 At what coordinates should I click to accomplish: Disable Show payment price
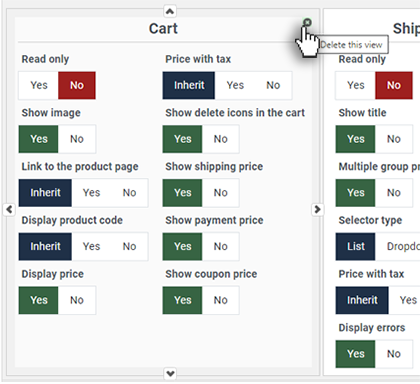[220, 246]
